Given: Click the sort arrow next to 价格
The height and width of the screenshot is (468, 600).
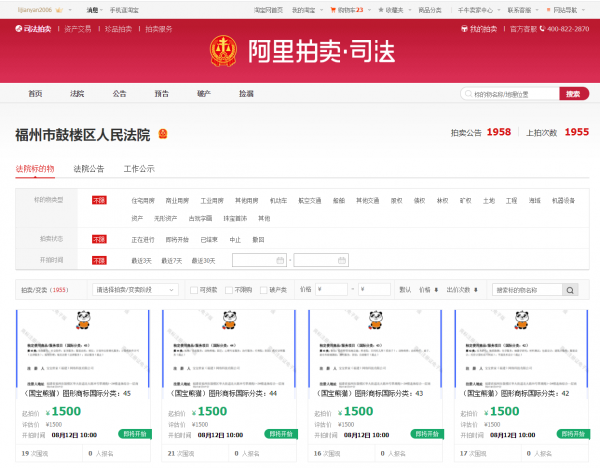Looking at the screenshot, I should click(436, 290).
